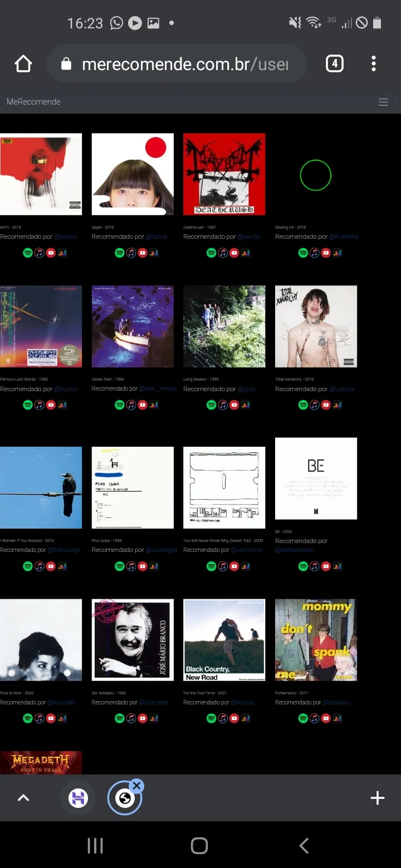Open Apple Music icon for For the First Time

[x=222, y=718]
